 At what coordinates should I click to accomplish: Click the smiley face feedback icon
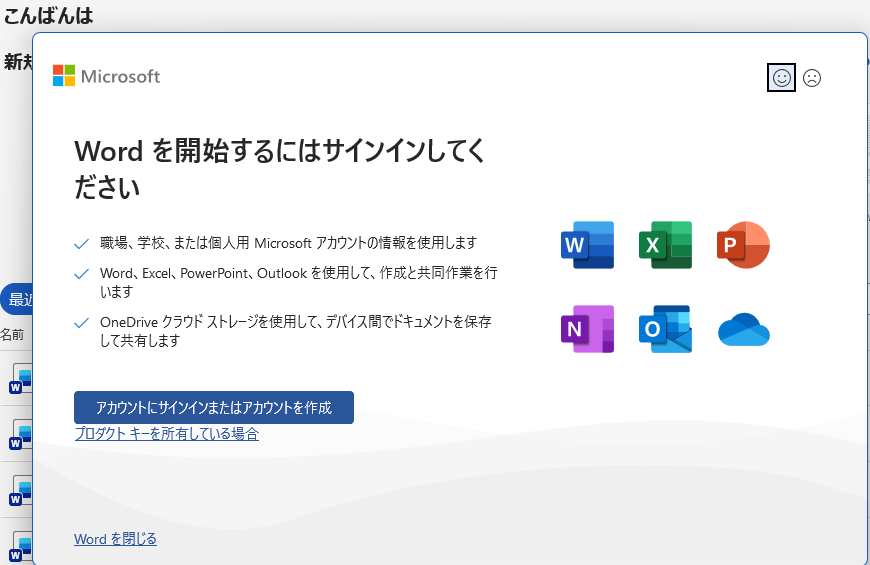point(781,77)
